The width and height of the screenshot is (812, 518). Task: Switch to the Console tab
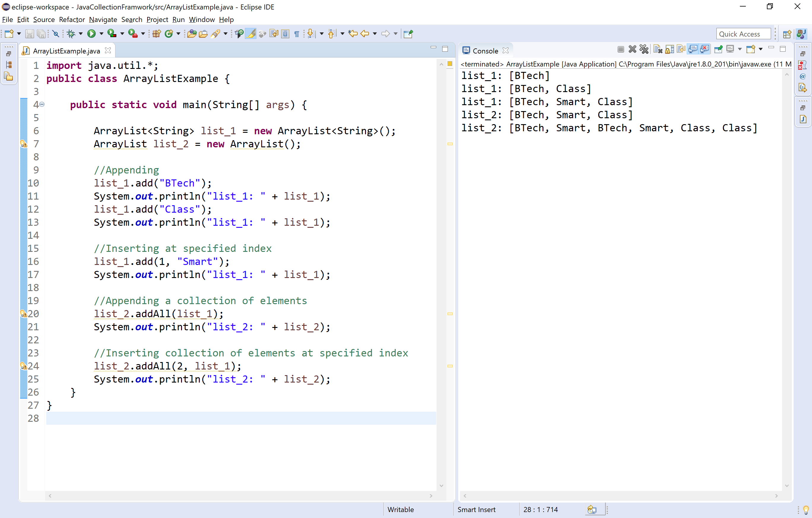pyautogui.click(x=485, y=50)
